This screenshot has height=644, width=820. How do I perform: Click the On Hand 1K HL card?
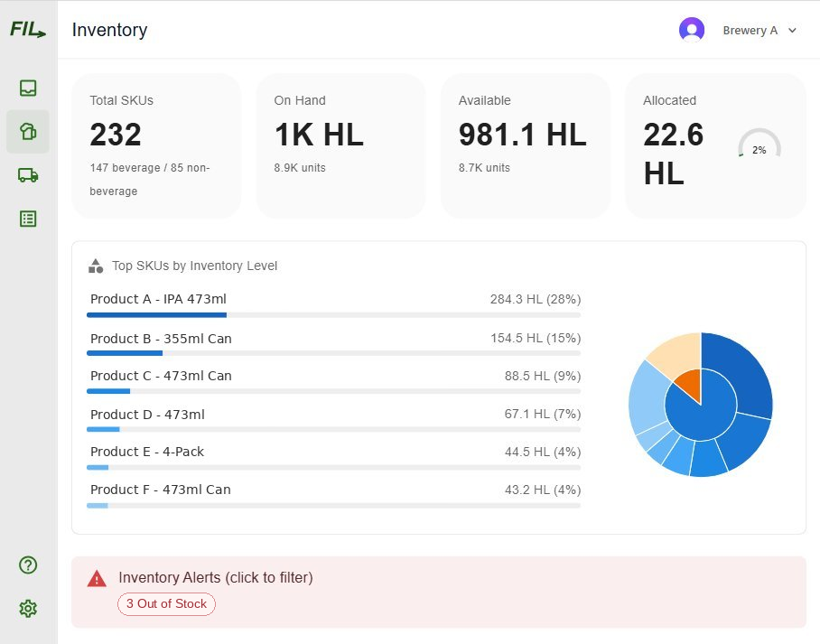(x=340, y=145)
